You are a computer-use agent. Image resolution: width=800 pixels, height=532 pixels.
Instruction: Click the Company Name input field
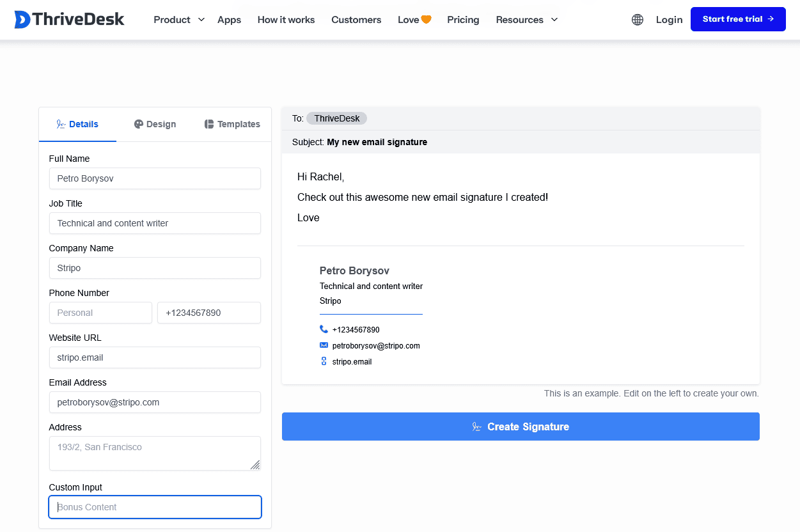[x=155, y=268]
